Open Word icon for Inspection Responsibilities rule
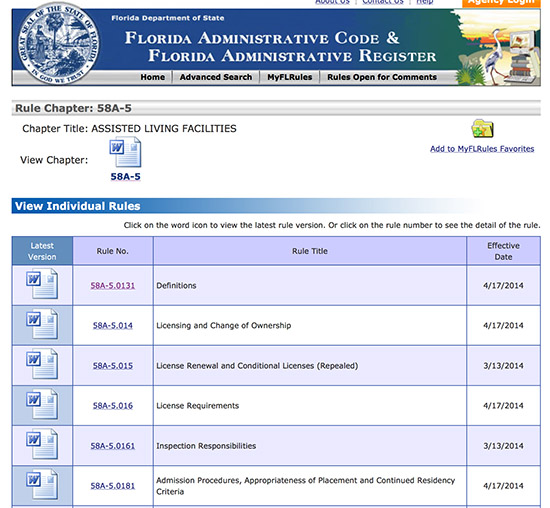 42,443
